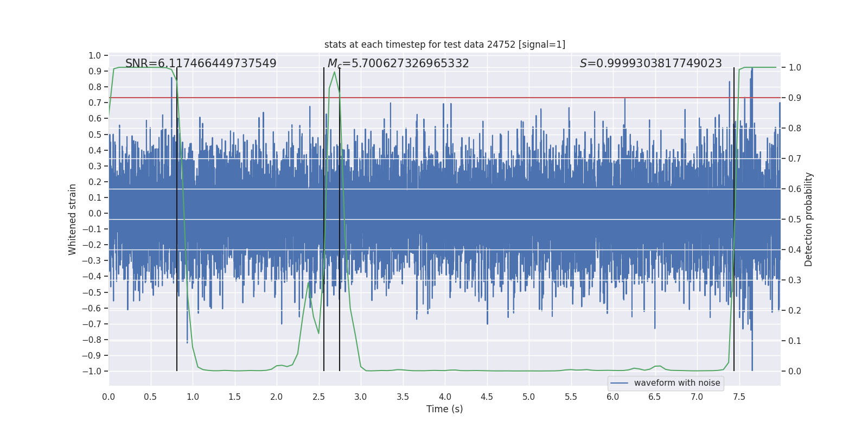This screenshot has width=868, height=434.
Task: Click tick −0.8 on the Whitened strain axis
Action: 92,340
